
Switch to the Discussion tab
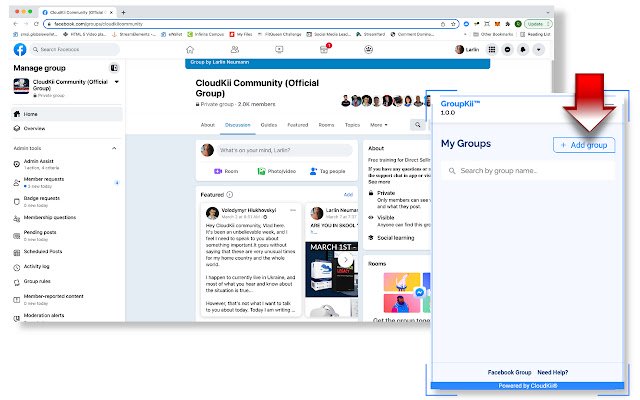tap(238, 125)
